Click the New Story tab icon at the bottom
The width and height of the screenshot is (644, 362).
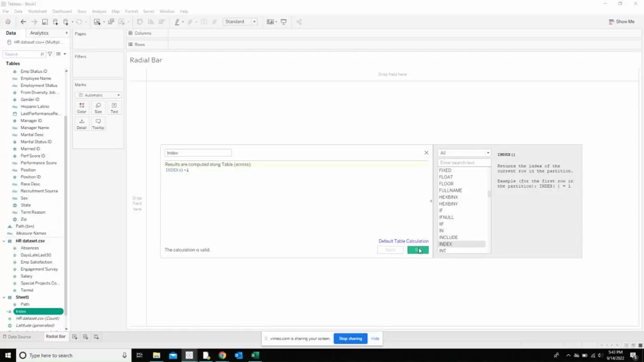tap(96, 337)
